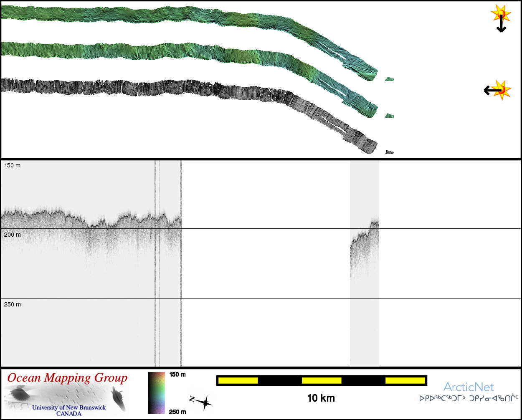Click the Inuktitut syllabics text below ArcticNet
Image resolution: width=522 pixels, height=420 pixels.
469,398
